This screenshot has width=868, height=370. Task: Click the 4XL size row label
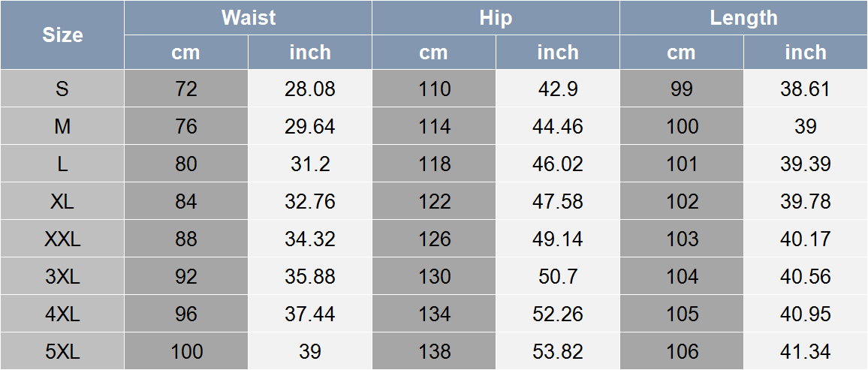click(62, 314)
